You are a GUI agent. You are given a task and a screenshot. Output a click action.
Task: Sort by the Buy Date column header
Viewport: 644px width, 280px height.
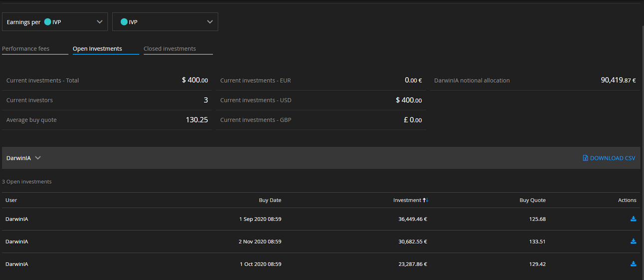tap(270, 200)
